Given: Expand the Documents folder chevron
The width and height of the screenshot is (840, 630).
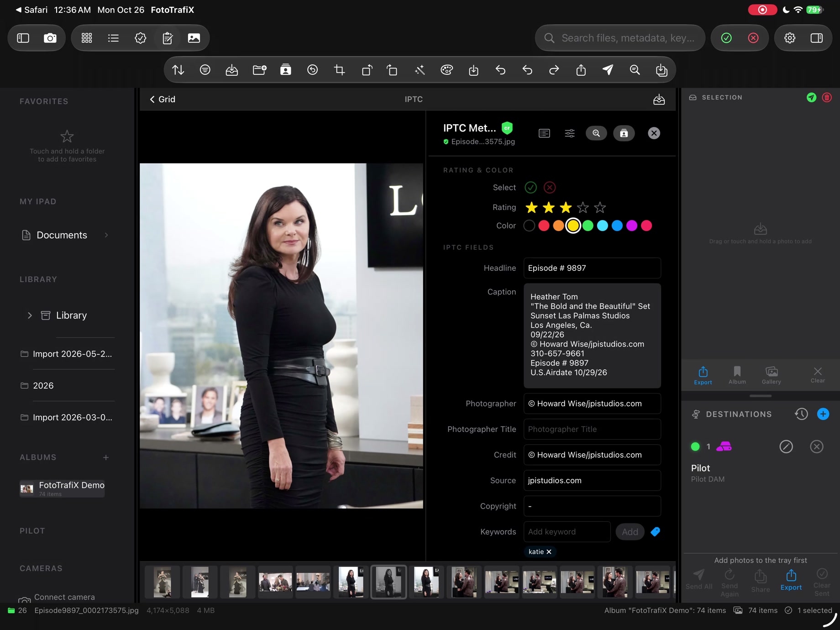Looking at the screenshot, I should click(106, 235).
